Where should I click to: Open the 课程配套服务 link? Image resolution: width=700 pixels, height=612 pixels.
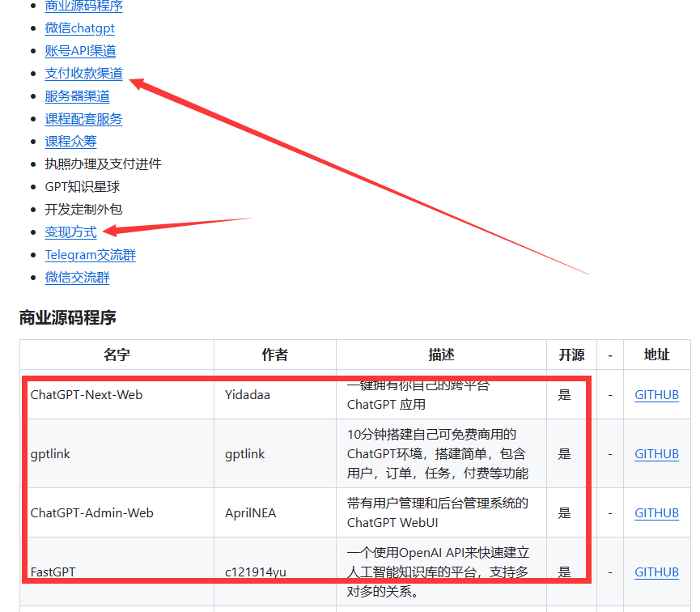83,119
